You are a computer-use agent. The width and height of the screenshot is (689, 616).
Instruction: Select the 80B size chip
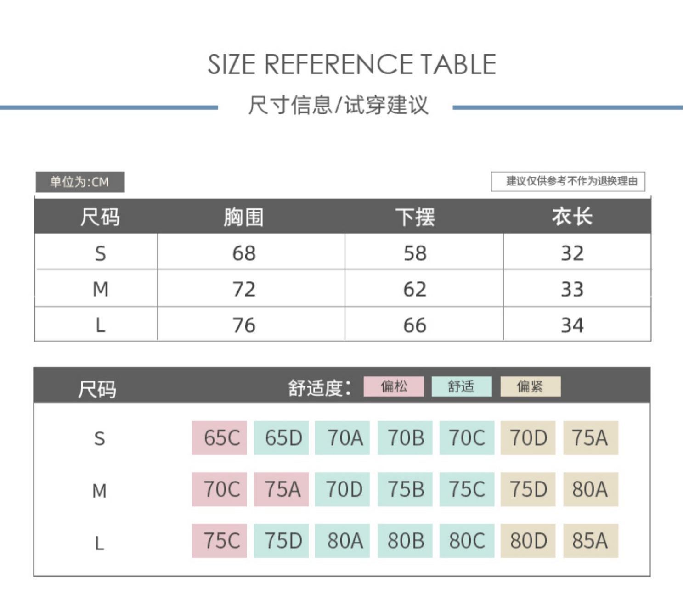[405, 541]
